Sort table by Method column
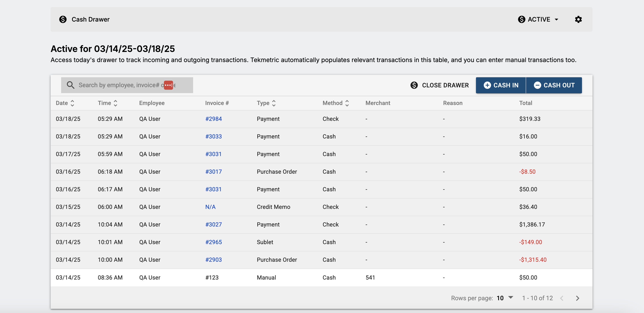 pos(336,103)
